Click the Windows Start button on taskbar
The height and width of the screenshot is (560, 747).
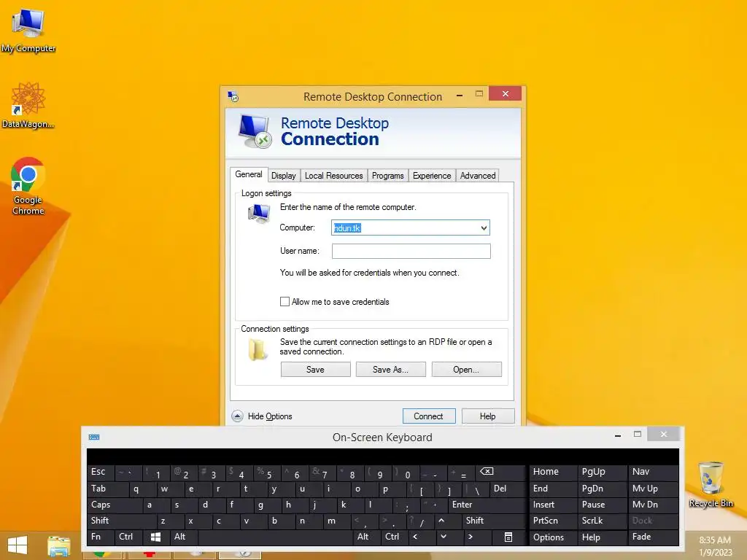point(18,545)
